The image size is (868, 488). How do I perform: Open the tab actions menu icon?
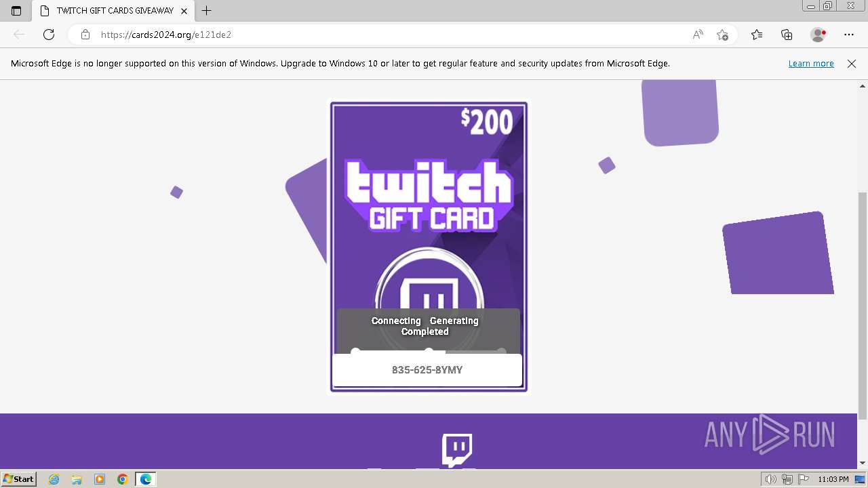click(16, 11)
